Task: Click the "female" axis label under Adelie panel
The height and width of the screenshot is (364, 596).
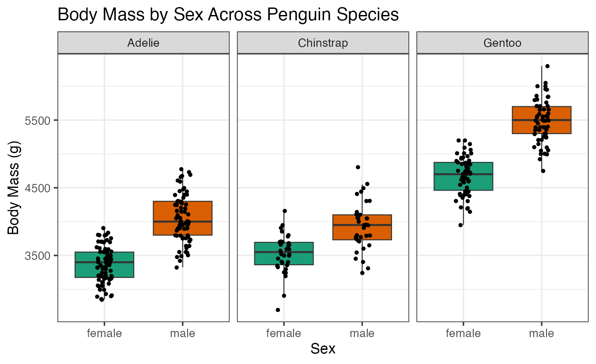Action: coord(104,333)
